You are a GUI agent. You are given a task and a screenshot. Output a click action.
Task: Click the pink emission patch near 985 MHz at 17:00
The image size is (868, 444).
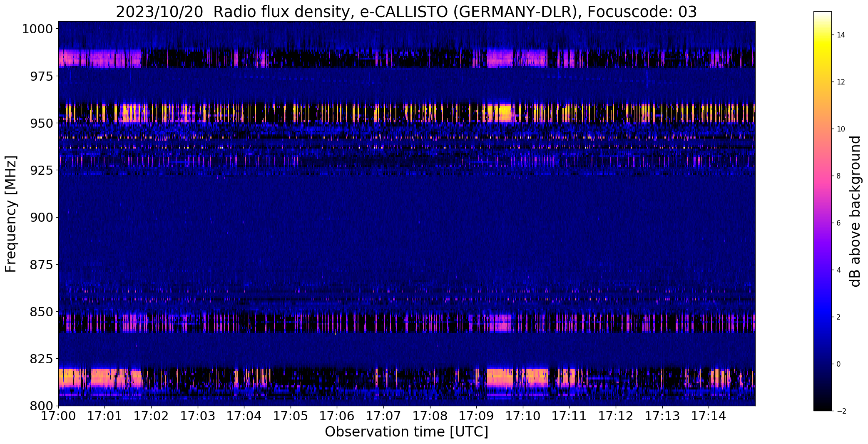coord(73,58)
